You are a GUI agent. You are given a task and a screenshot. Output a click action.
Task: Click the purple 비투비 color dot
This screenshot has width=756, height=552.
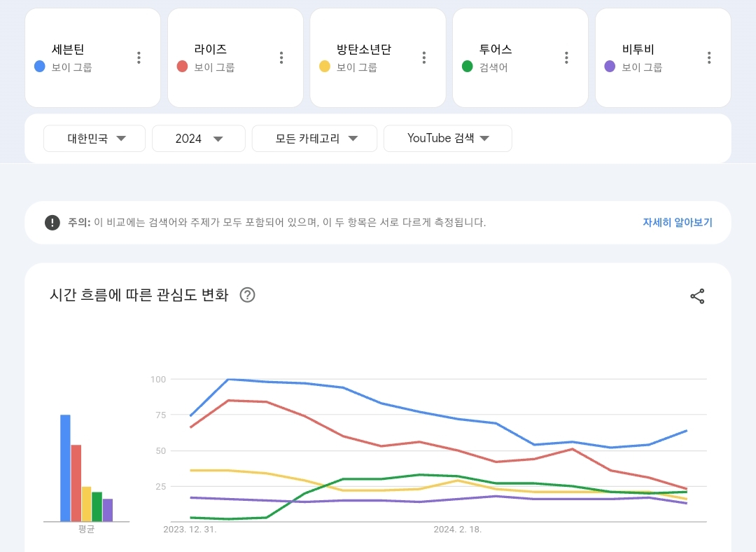610,67
